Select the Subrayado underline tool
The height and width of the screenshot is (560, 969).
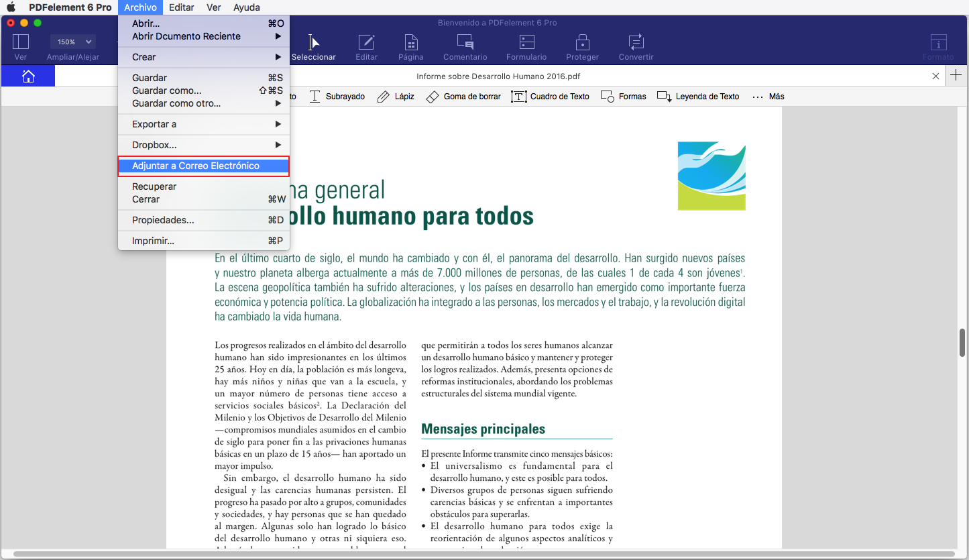pos(337,97)
